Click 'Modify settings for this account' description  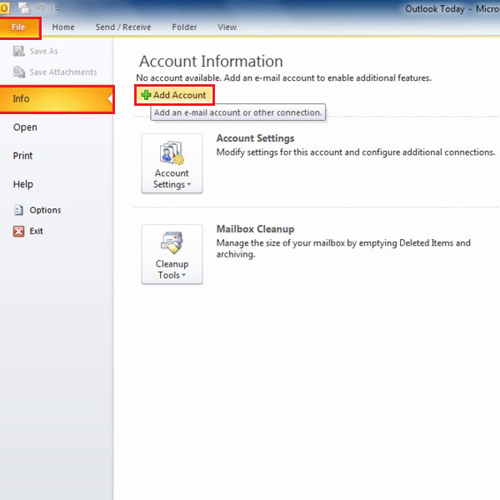pos(356,152)
